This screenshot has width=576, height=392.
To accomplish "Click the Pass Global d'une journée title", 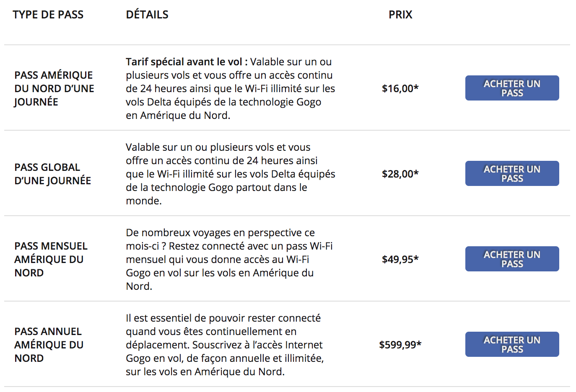I will [52, 174].
